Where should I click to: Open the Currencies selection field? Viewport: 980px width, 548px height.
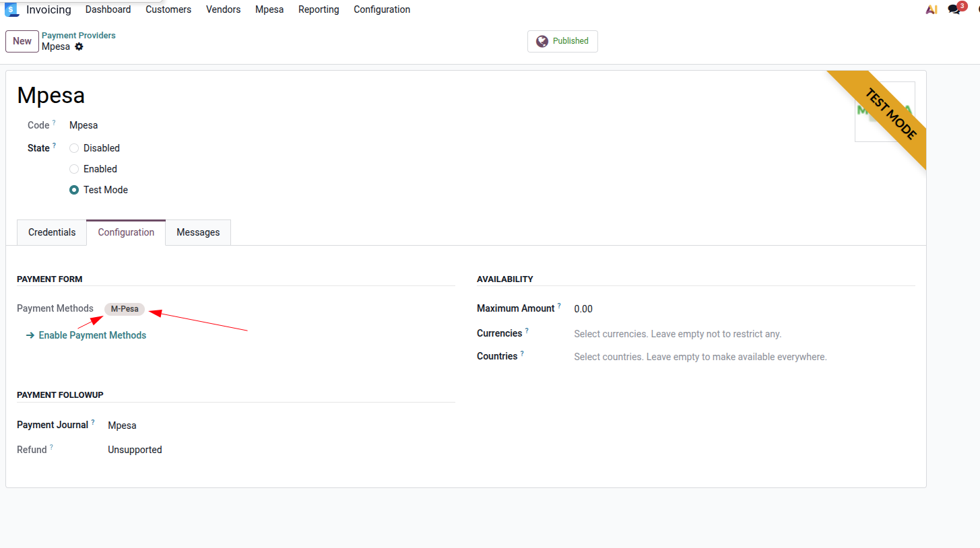coord(744,334)
